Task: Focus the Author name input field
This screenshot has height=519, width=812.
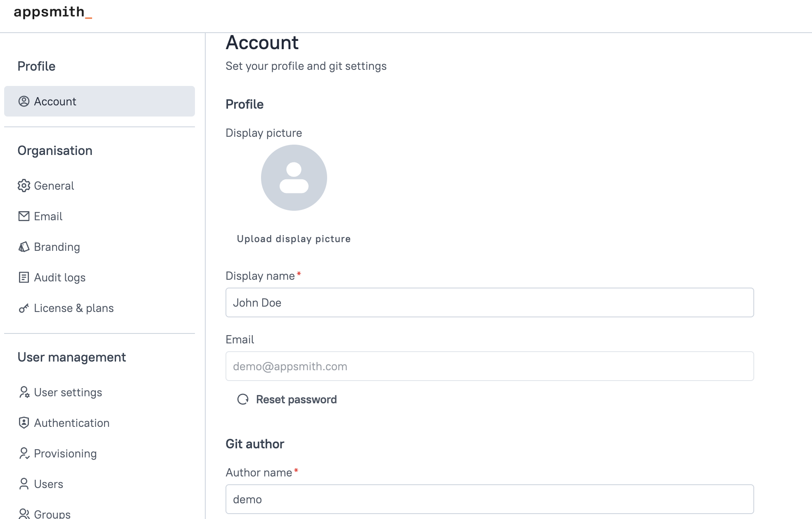Action: [x=489, y=499]
